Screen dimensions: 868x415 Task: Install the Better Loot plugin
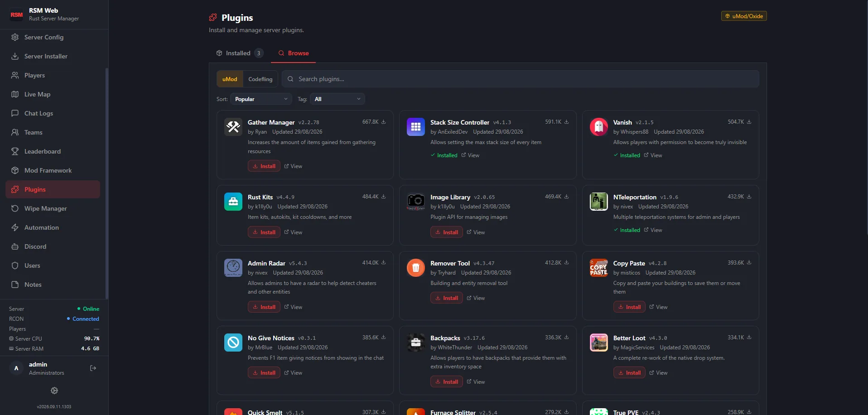pyautogui.click(x=629, y=373)
